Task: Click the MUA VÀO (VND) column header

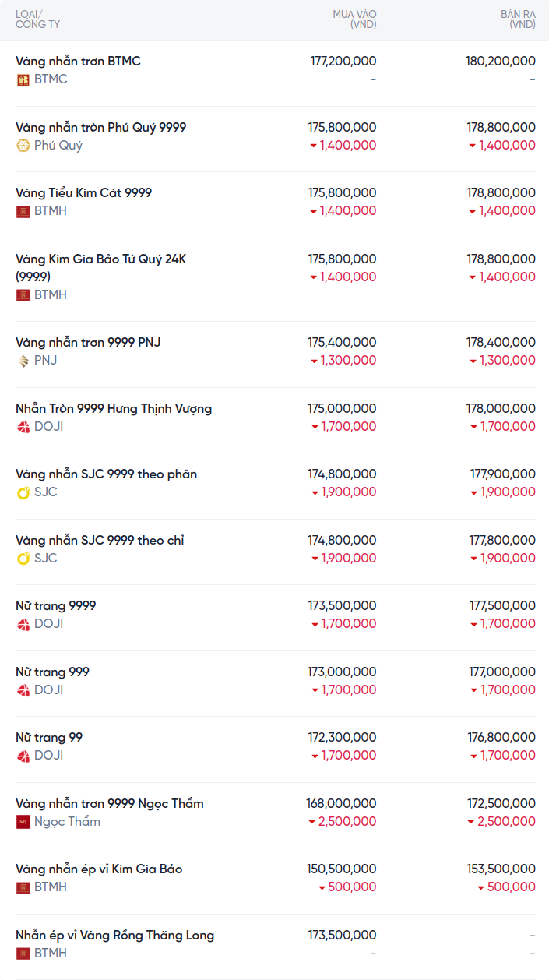Action: (x=354, y=19)
